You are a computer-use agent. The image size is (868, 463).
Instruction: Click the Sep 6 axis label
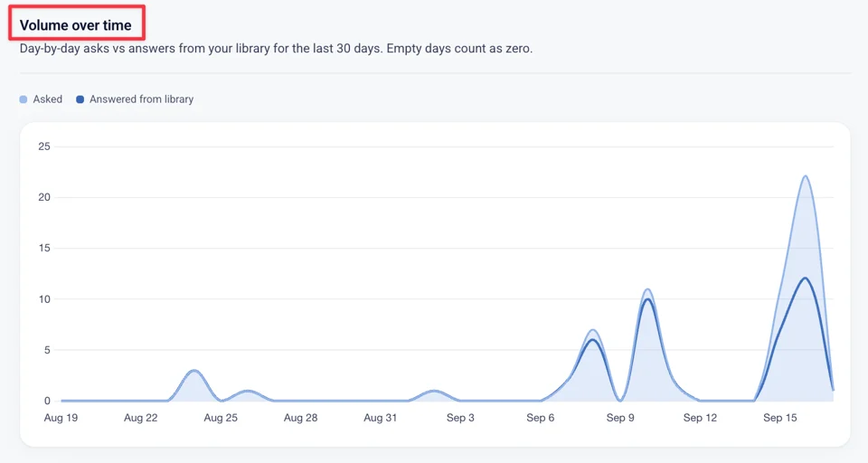[x=541, y=418]
